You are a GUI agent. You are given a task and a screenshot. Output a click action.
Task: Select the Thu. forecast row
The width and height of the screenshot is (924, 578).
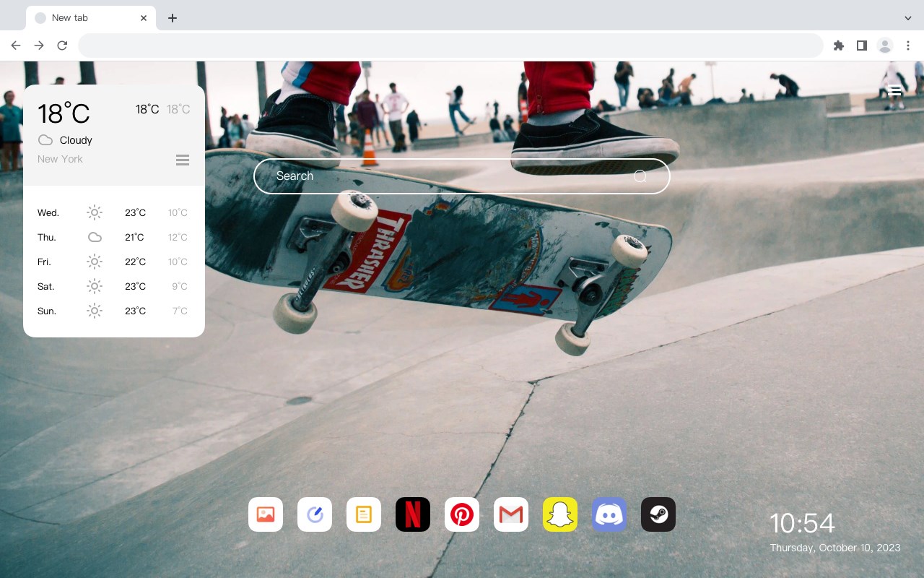pos(114,237)
